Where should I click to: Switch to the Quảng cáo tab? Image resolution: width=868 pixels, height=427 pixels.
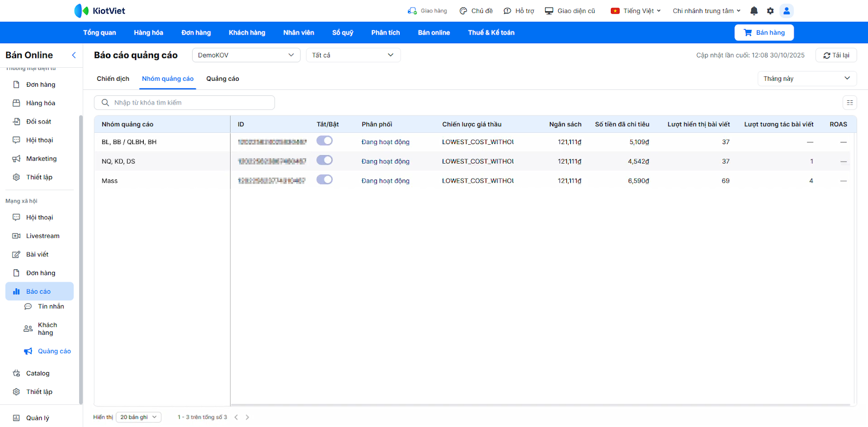(x=222, y=79)
